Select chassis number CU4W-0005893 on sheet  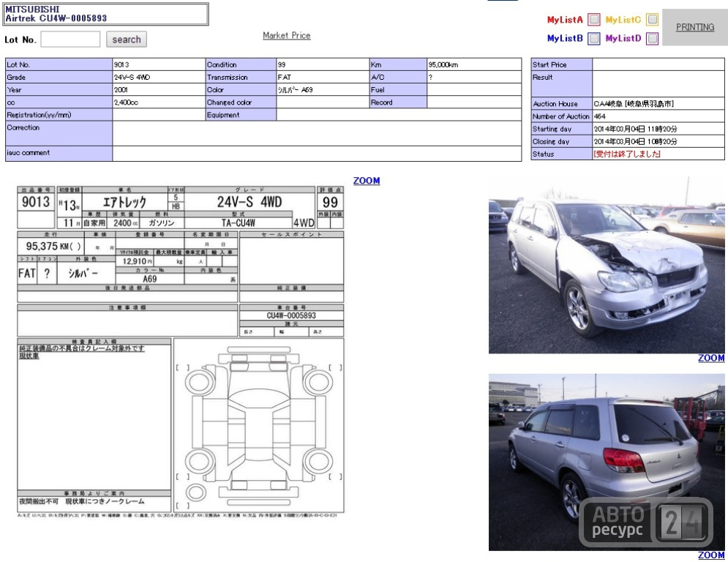tap(291, 315)
